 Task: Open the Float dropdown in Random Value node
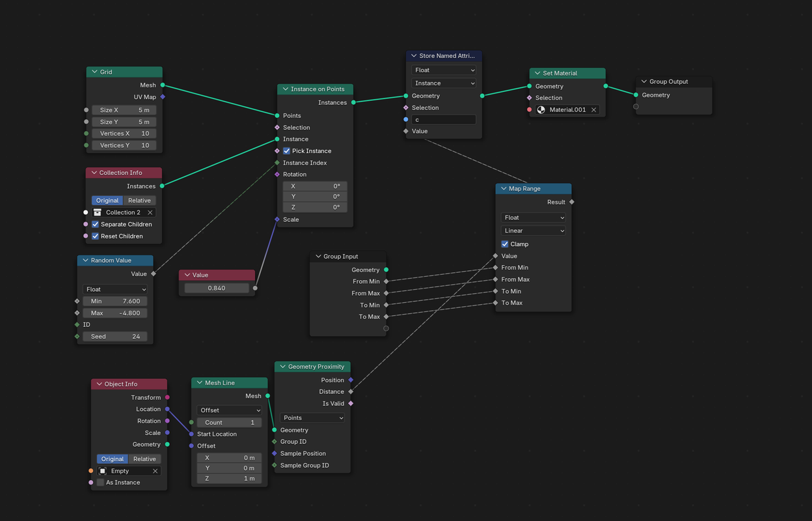pyautogui.click(x=115, y=289)
